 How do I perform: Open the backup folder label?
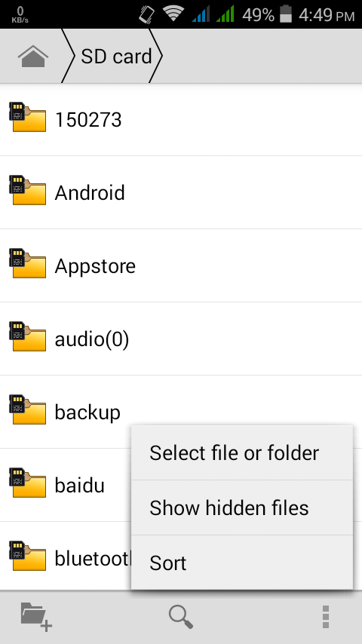coord(87,412)
